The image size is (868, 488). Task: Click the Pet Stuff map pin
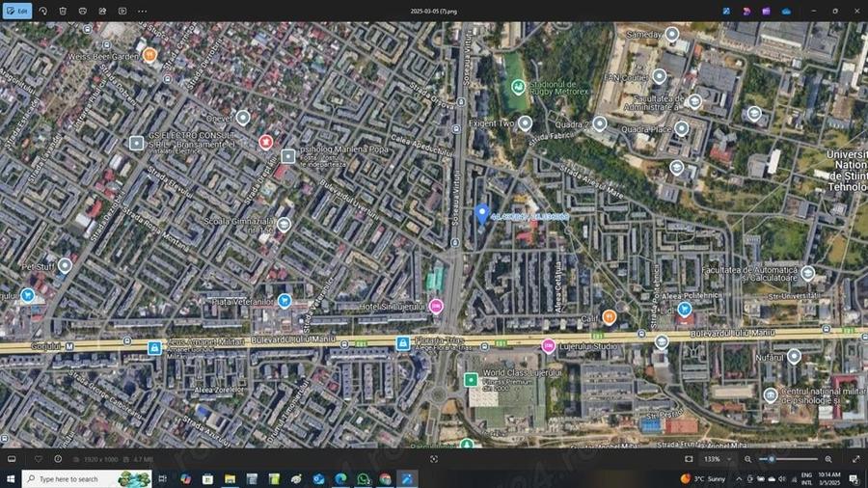coord(65,265)
